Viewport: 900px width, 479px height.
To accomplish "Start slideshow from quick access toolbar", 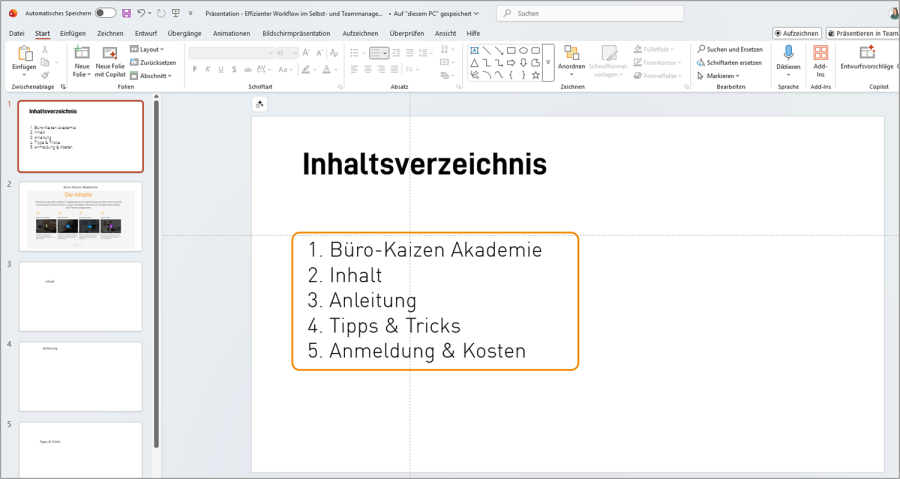I will click(x=176, y=13).
